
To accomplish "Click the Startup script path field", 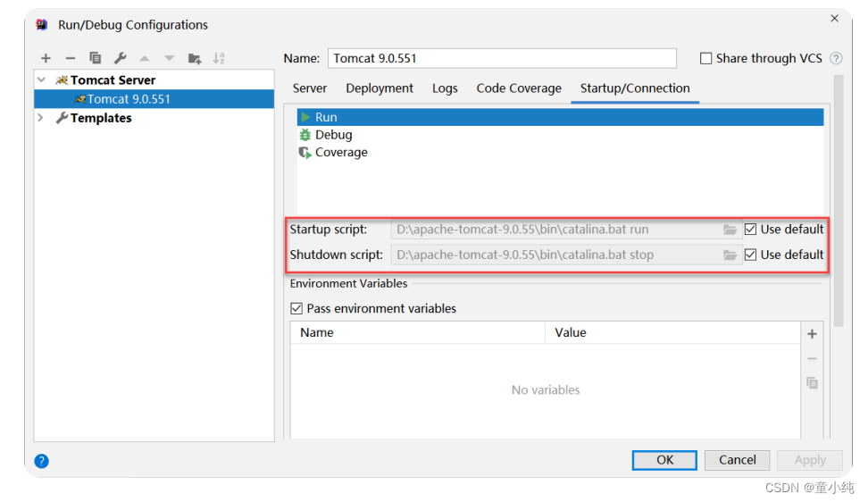I will coord(556,230).
